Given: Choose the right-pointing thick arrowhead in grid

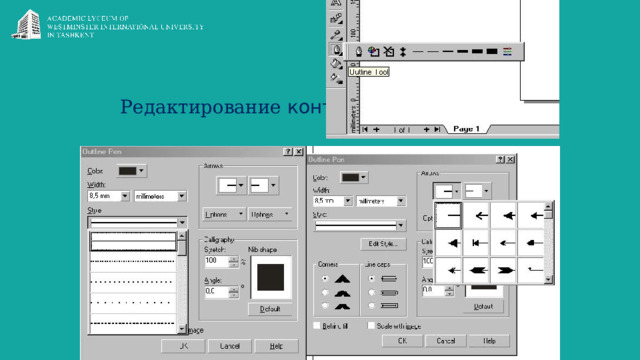Looking at the screenshot, I should click(504, 270).
